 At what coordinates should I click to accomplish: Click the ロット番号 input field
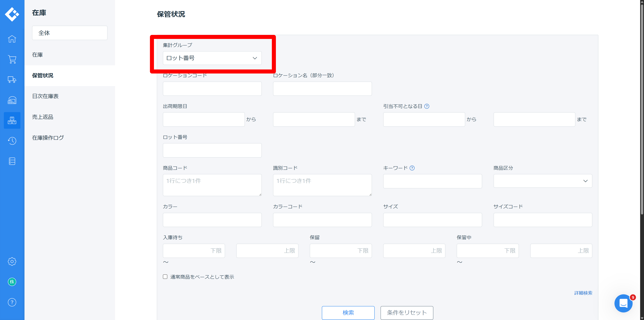212,150
